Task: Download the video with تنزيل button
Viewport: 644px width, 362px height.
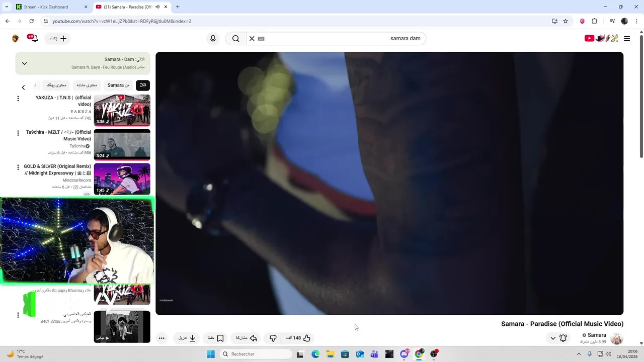Action: pos(187,338)
